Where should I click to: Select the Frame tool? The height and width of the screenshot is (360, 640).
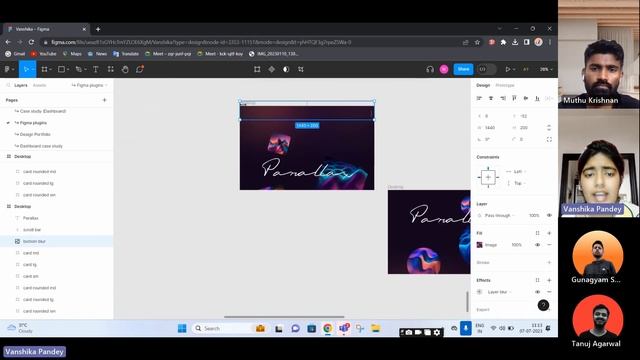pyautogui.click(x=44, y=69)
